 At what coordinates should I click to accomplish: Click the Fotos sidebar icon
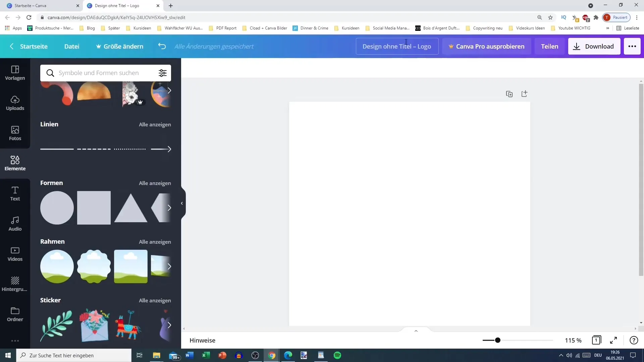(15, 133)
